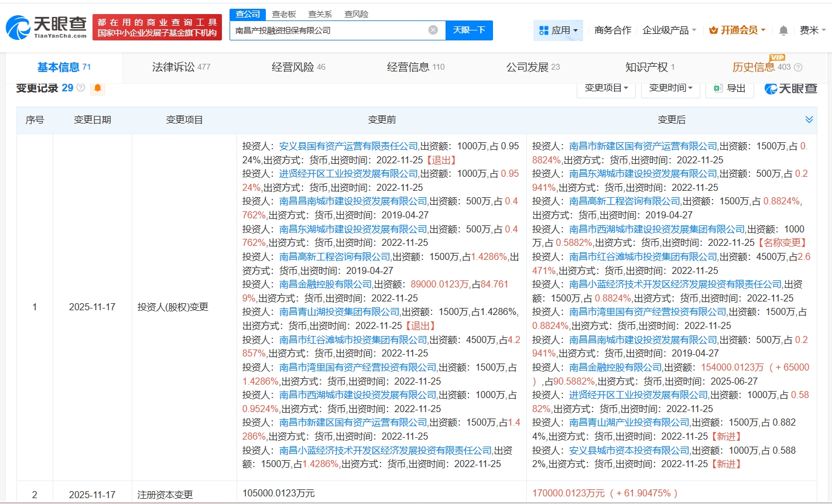This screenshot has width=832, height=504.
Task: Export records with the 导出 button
Action: pyautogui.click(x=730, y=88)
